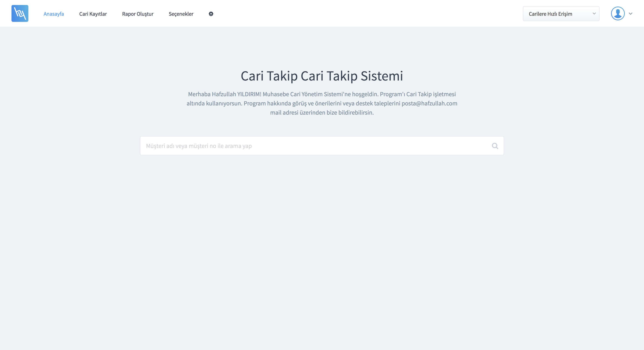644x350 pixels.
Task: Click the blue app logo icon
Action: (x=20, y=13)
